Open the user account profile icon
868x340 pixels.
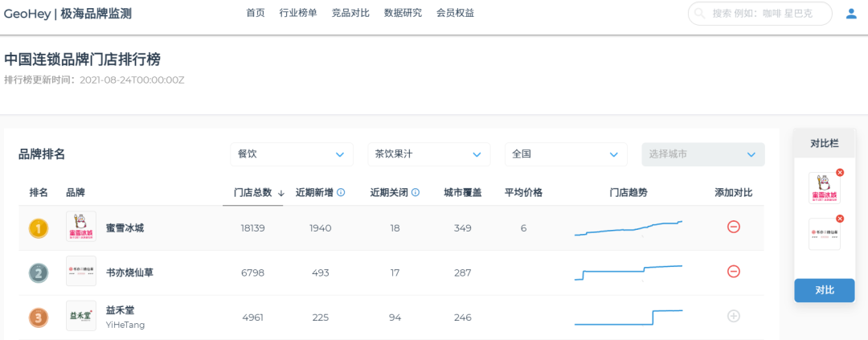pyautogui.click(x=851, y=14)
